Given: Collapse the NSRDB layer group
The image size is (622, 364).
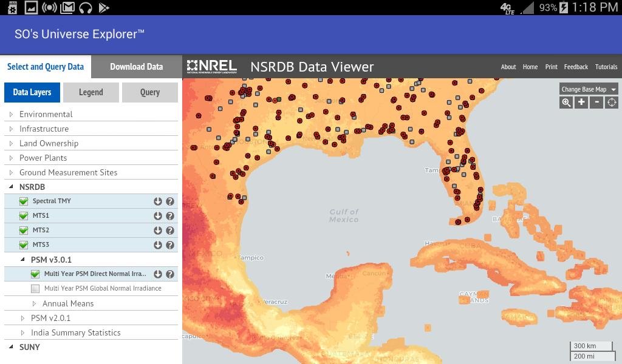Looking at the screenshot, I should 11,187.
